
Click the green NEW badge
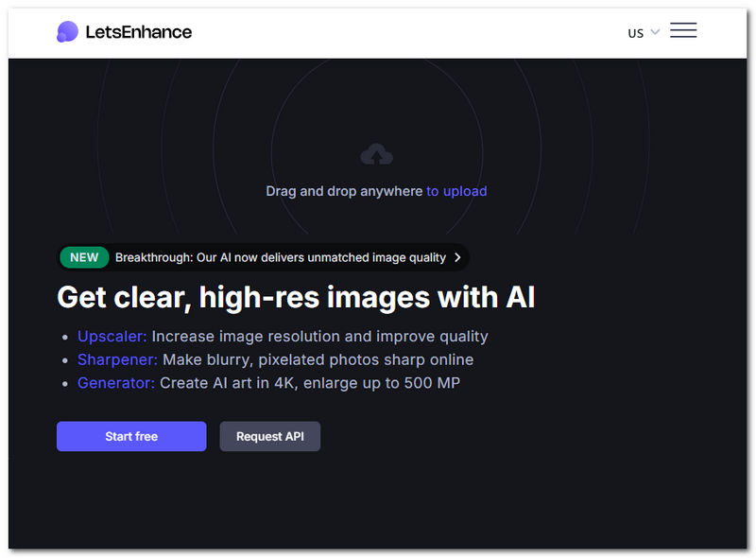[x=84, y=257]
